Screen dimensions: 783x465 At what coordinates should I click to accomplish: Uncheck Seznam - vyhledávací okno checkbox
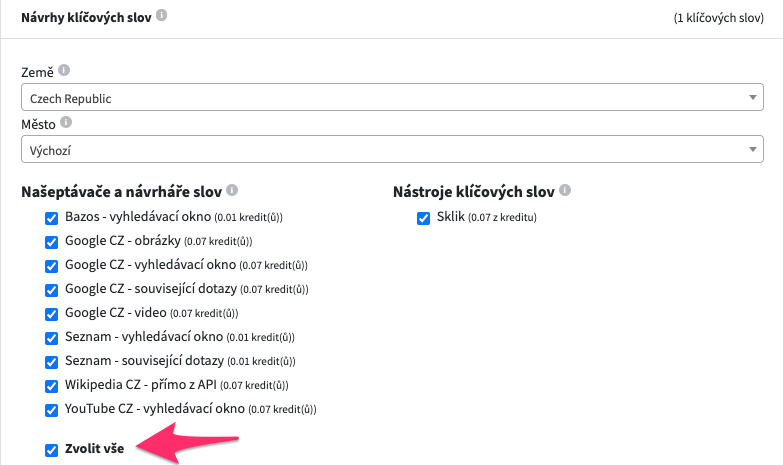[51, 338]
